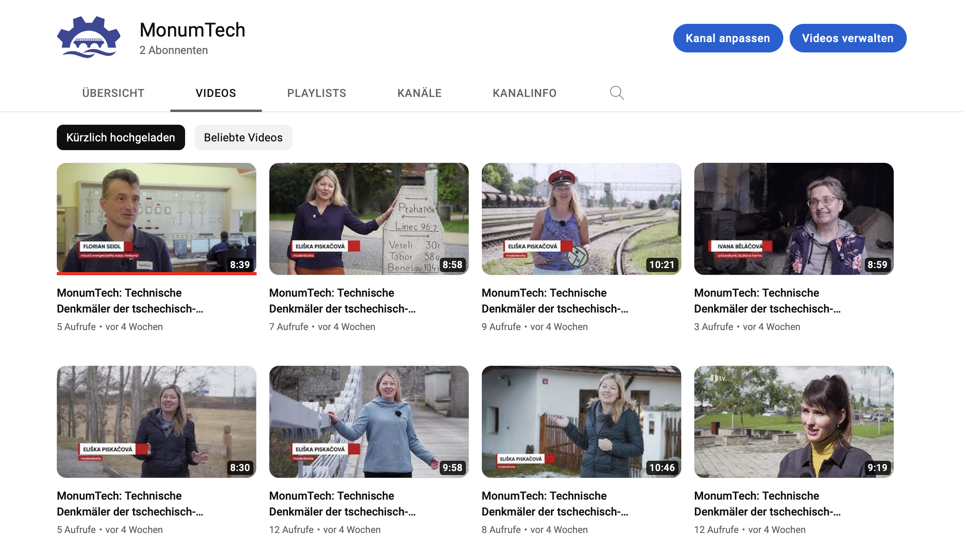Select the Kürzlich hochgeladen filter chip
This screenshot has height=560, width=966.
[x=120, y=137]
